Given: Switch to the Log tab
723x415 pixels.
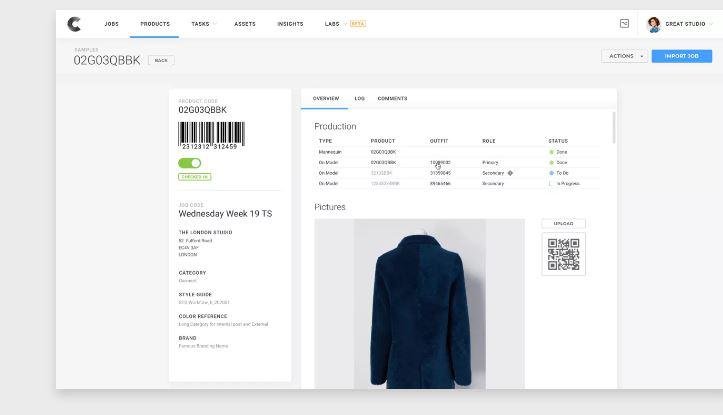Looking at the screenshot, I should (x=359, y=99).
